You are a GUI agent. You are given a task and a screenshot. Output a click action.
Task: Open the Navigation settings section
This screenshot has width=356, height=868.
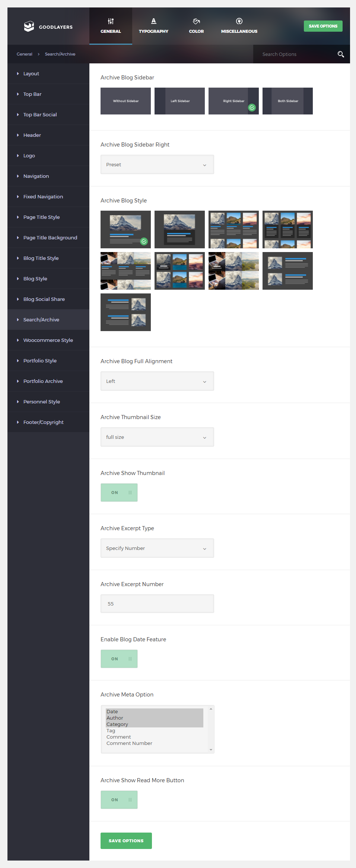[48, 176]
